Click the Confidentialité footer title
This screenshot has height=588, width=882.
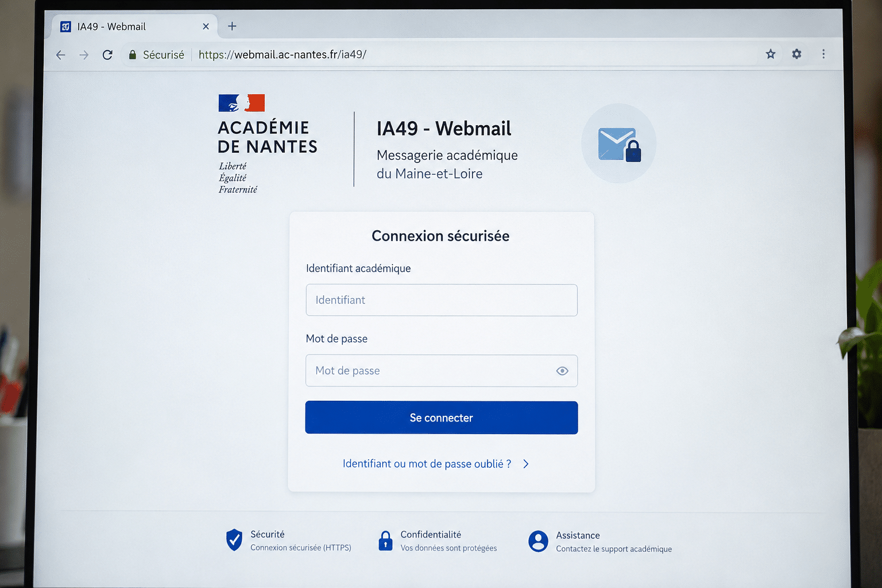pyautogui.click(x=431, y=535)
